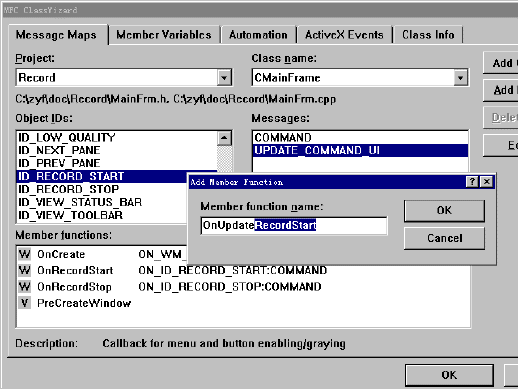
Task: Switch to the Member Variables tab
Action: pyautogui.click(x=164, y=35)
